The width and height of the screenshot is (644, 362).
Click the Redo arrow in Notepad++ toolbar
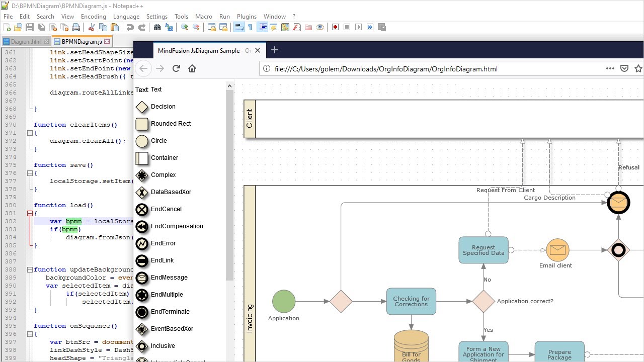click(142, 27)
